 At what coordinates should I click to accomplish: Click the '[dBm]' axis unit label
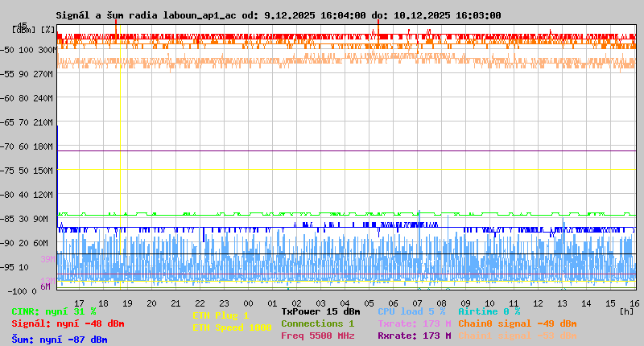(x=24, y=30)
